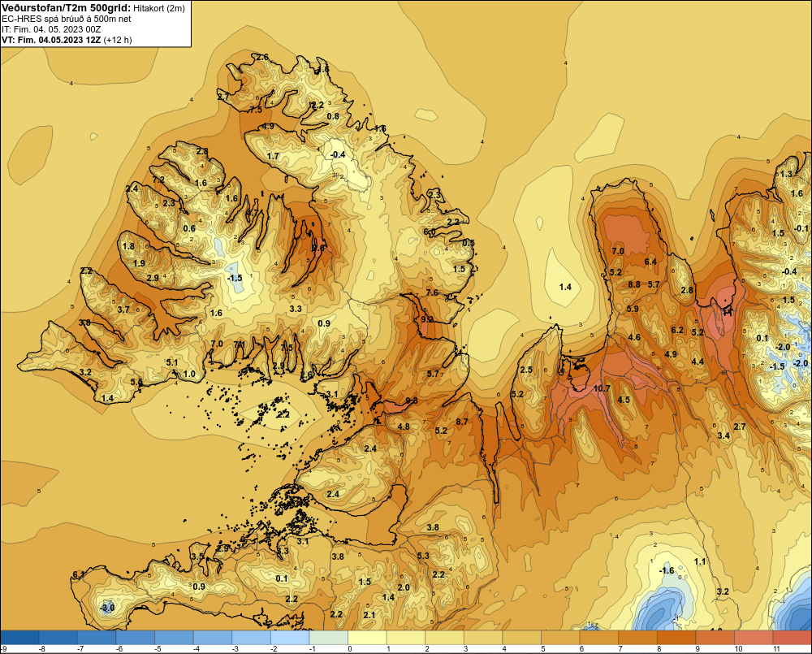Image resolution: width=812 pixels, height=654 pixels.
Task: Click legend color between 7 and 8
Action: pyautogui.click(x=637, y=638)
